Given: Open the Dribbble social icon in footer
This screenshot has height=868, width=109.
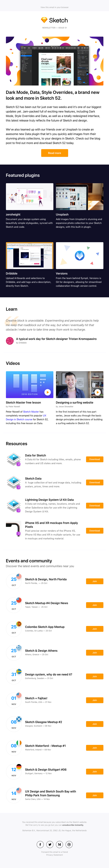Looking at the screenshot, I should point(69,844).
